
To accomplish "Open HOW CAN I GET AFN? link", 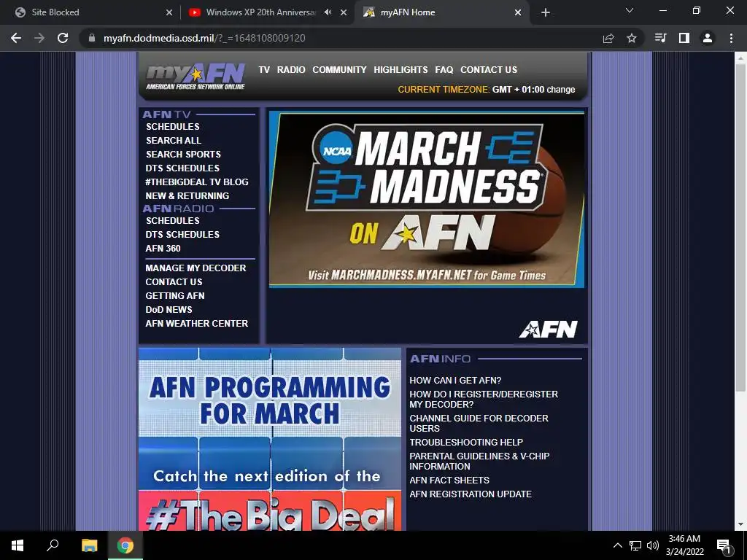I will coord(455,381).
